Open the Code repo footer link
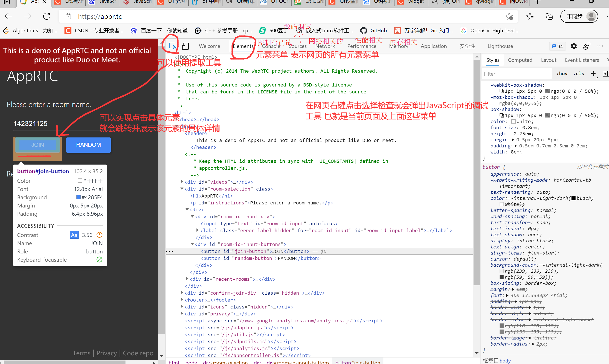 coord(138,353)
